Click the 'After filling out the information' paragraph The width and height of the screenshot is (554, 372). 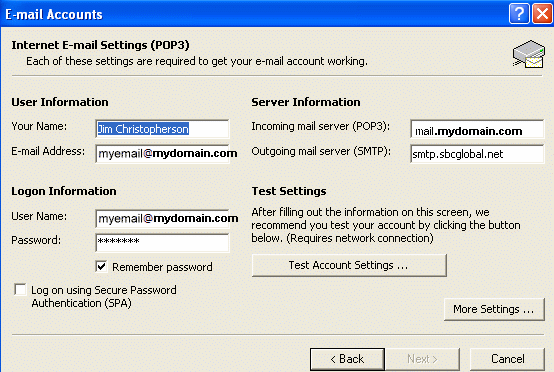tap(386, 225)
